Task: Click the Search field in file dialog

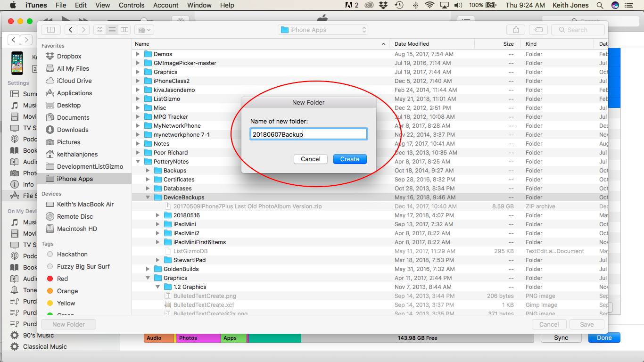Action: [x=578, y=30]
